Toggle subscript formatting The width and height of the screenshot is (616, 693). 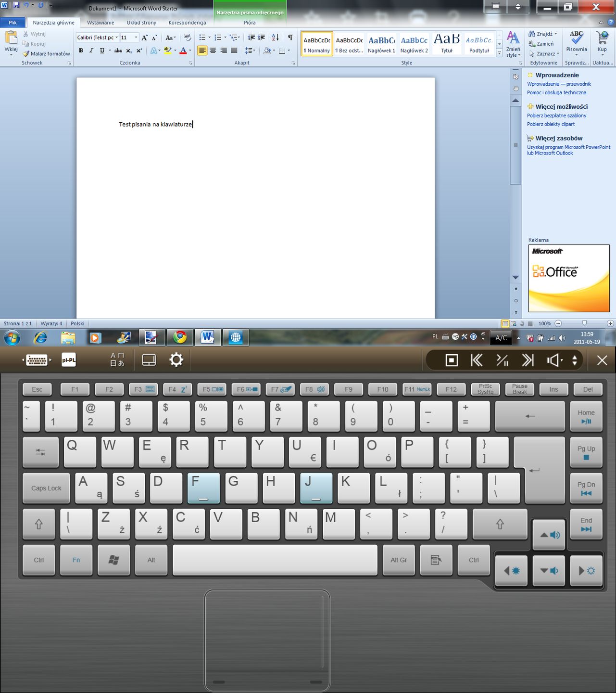click(x=128, y=51)
